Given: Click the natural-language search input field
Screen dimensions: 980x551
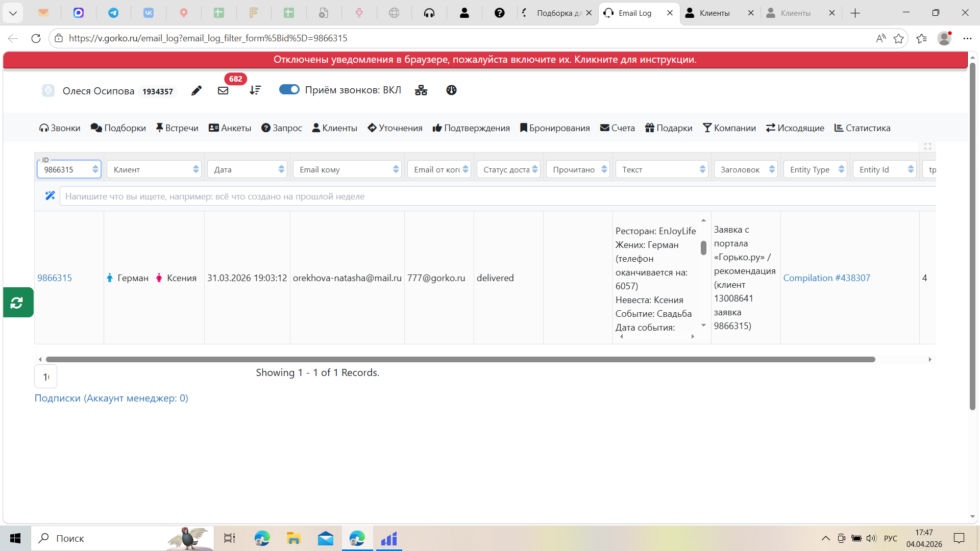Looking at the screenshot, I should click(498, 196).
